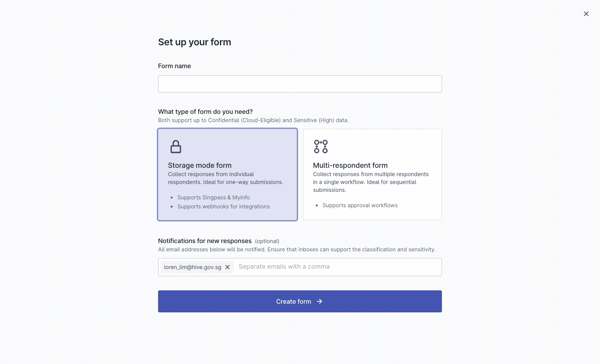Click the lock icon for Storage mode

click(176, 147)
